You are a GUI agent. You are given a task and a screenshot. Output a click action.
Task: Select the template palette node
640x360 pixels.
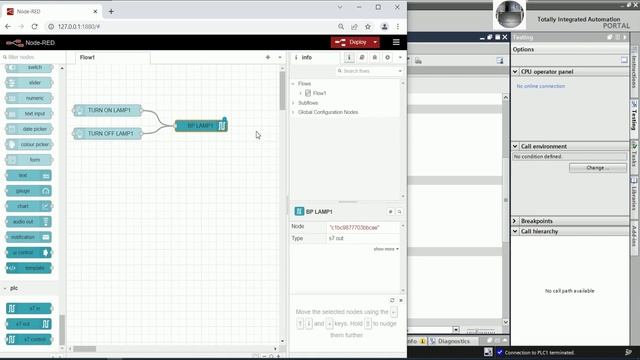29,268
